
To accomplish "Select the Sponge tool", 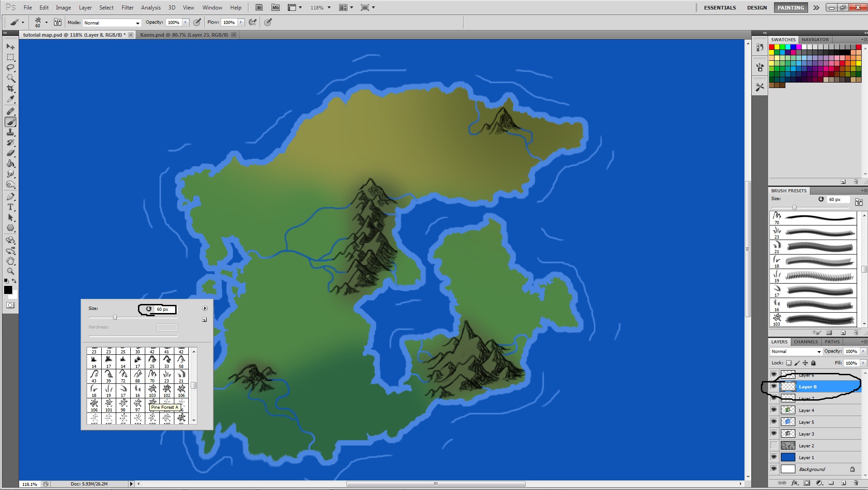I will (x=10, y=184).
